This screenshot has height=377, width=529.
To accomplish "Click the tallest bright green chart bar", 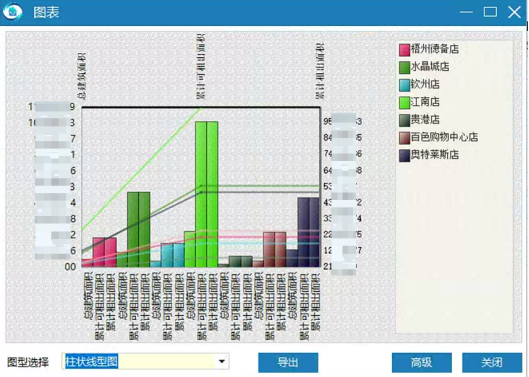I will tap(206, 194).
